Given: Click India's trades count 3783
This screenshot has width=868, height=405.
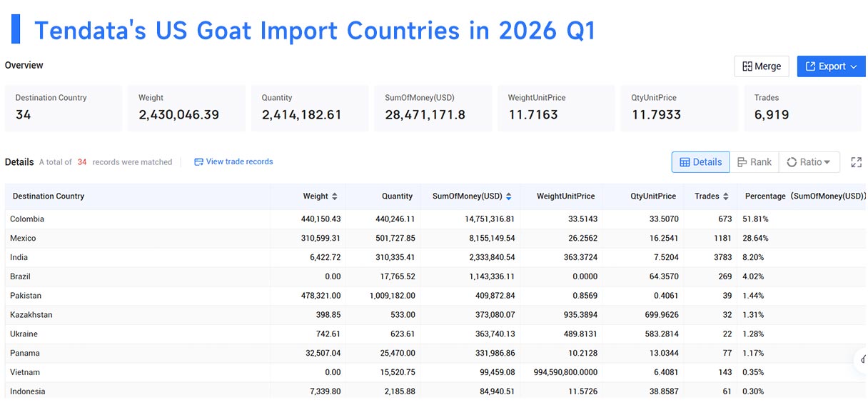Looking at the screenshot, I should (722, 258).
